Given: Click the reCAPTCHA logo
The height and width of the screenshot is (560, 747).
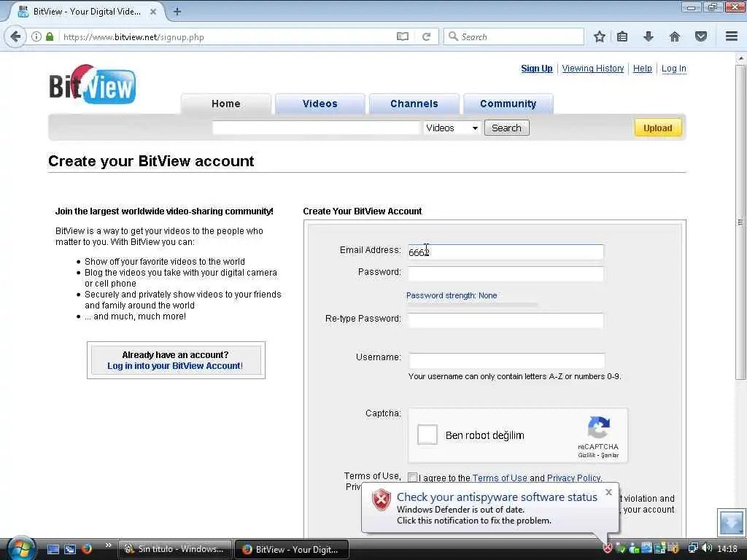Looking at the screenshot, I should point(598,427).
